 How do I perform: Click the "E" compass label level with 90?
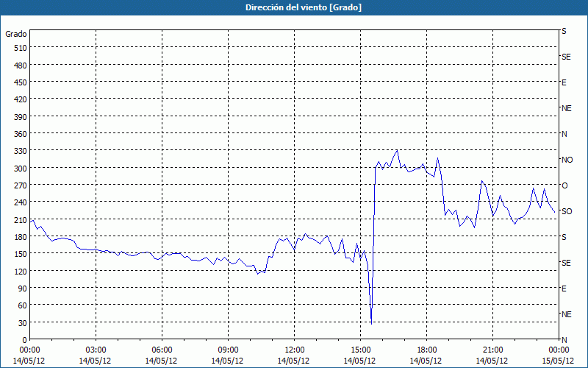(x=564, y=289)
